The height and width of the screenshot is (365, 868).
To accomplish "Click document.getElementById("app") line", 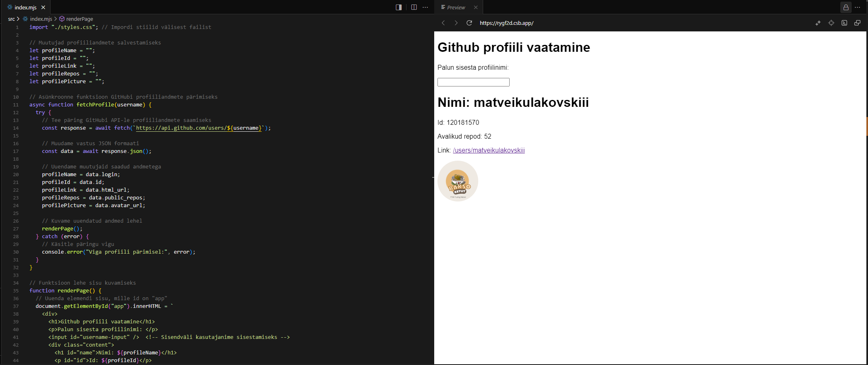I will (104, 306).
